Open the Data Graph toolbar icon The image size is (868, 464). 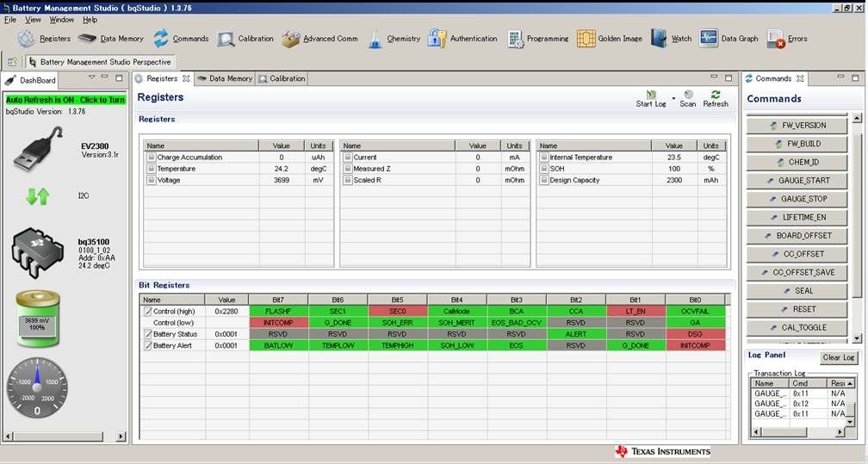click(x=709, y=38)
